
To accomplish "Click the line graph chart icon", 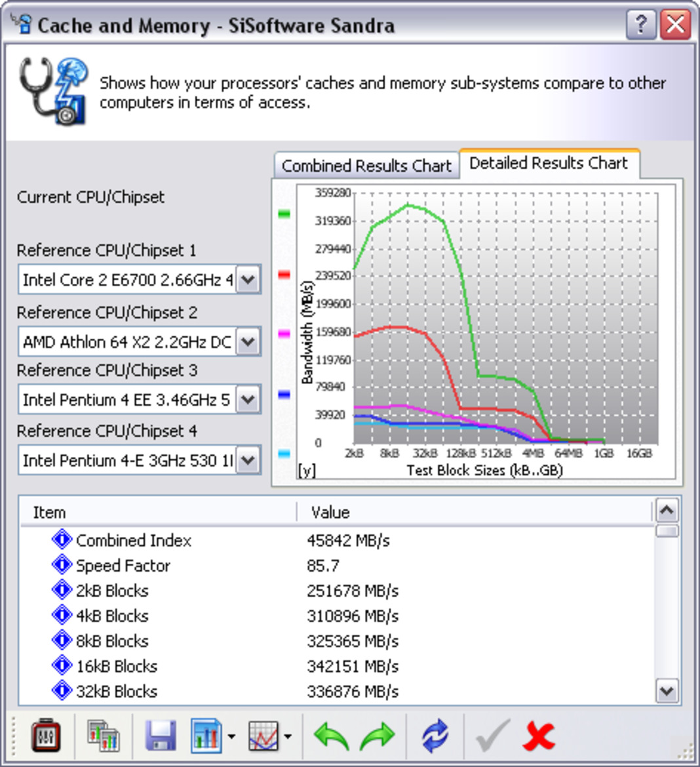I will point(263,735).
